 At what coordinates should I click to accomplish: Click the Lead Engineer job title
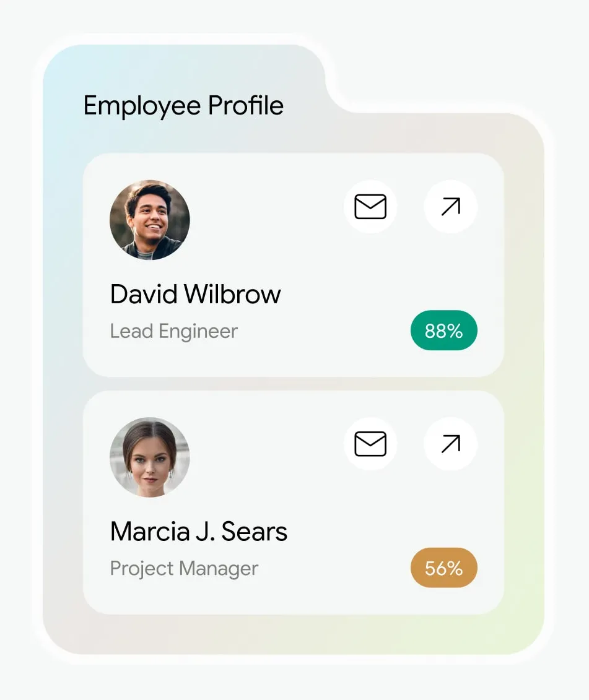pyautogui.click(x=173, y=331)
